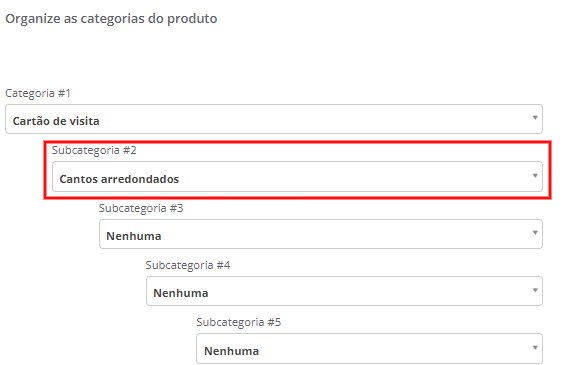Choose the Nenhuma dropdown under Subcategoria #5
The width and height of the screenshot is (562, 365).
[369, 349]
